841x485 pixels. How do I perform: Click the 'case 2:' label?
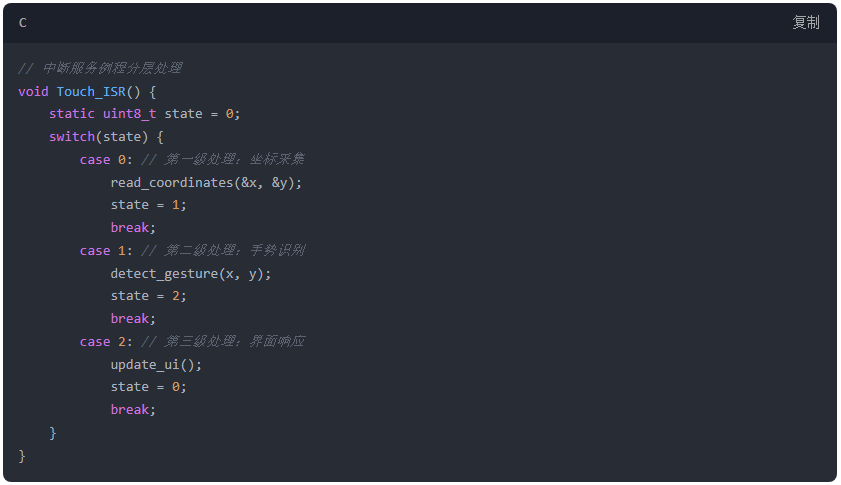tap(106, 342)
